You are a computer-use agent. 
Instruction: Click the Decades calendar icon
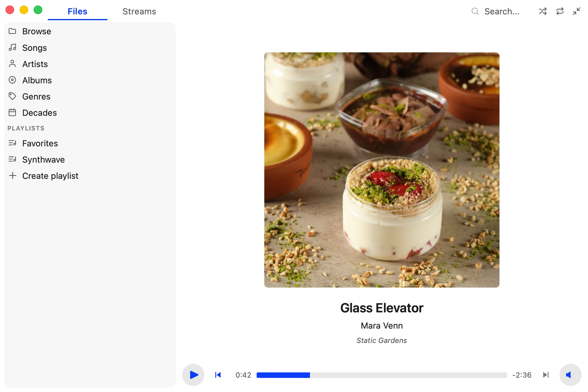tap(12, 112)
